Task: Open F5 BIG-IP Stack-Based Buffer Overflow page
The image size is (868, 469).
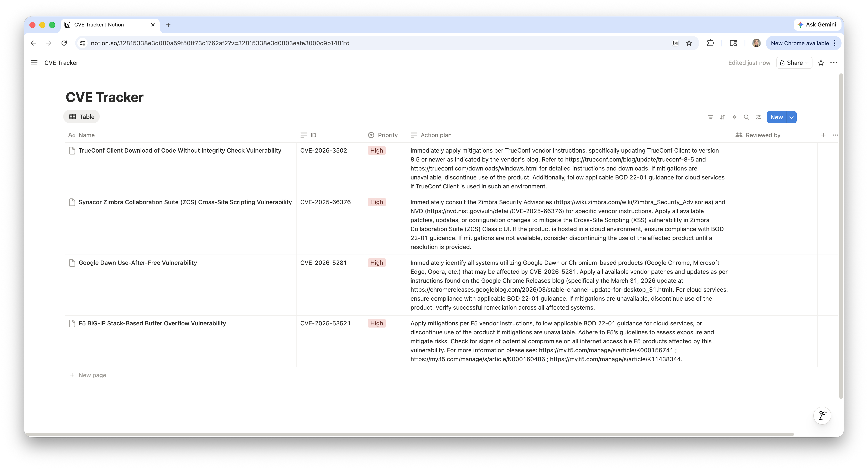Action: click(152, 323)
